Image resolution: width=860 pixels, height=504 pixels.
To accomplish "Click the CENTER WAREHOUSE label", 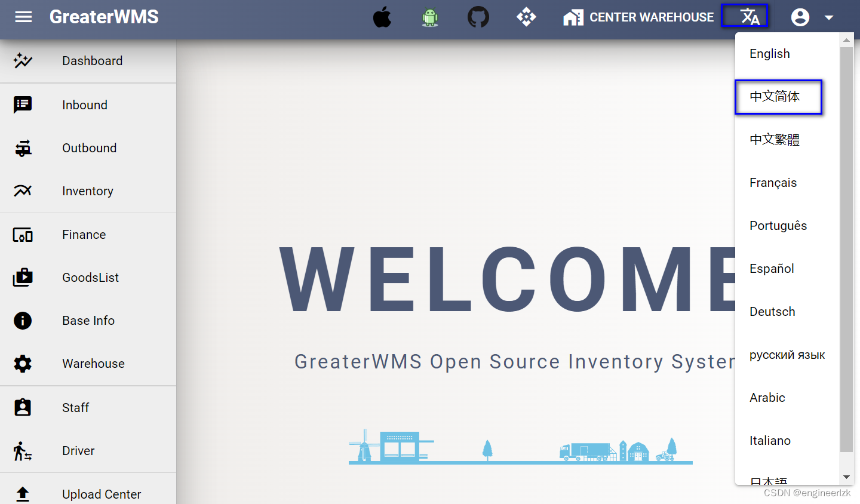I will 652,17.
